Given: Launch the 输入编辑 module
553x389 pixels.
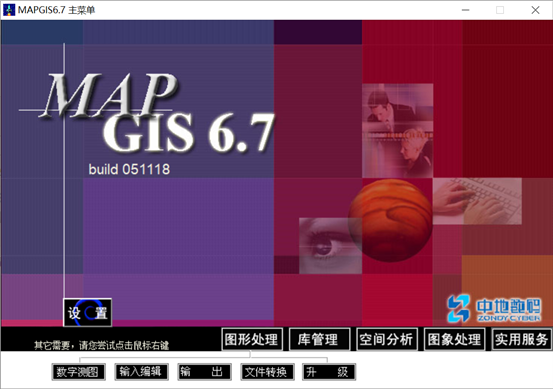Looking at the screenshot, I should coord(141,372).
